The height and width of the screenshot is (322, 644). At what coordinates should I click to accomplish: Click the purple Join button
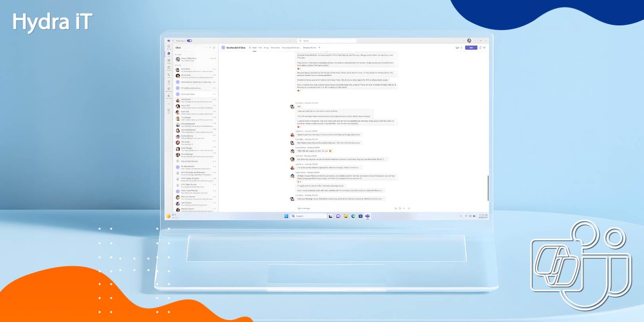tap(471, 47)
